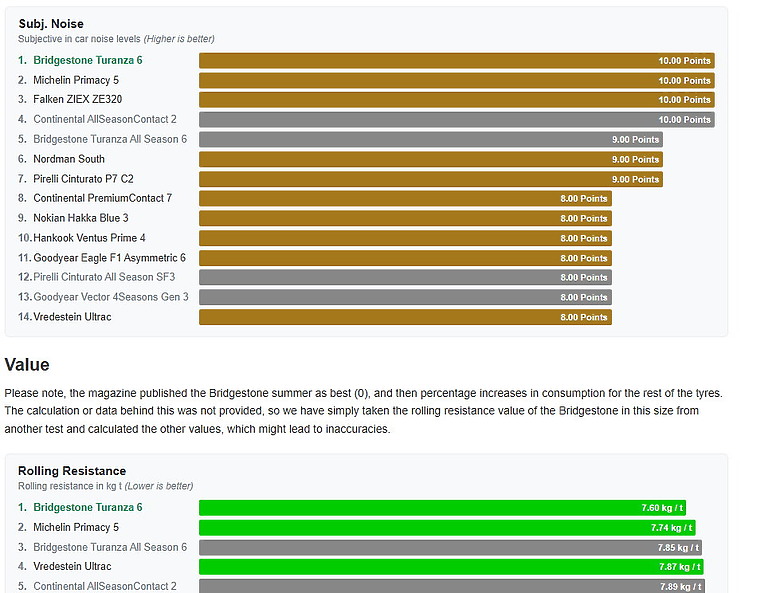The image size is (780, 593).
Task: Click the 7.85 kg / t grey bar
Action: (x=450, y=548)
